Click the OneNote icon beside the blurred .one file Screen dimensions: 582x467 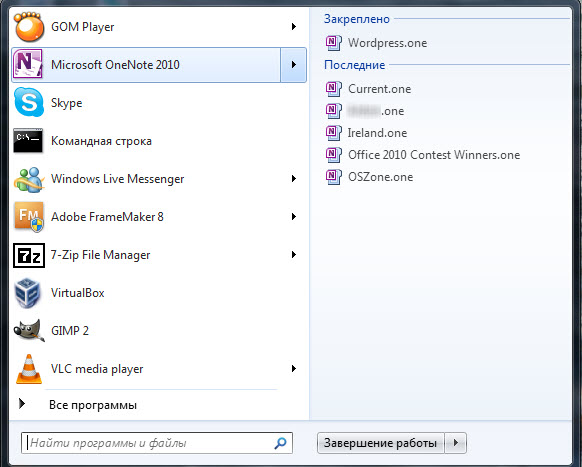pos(334,111)
